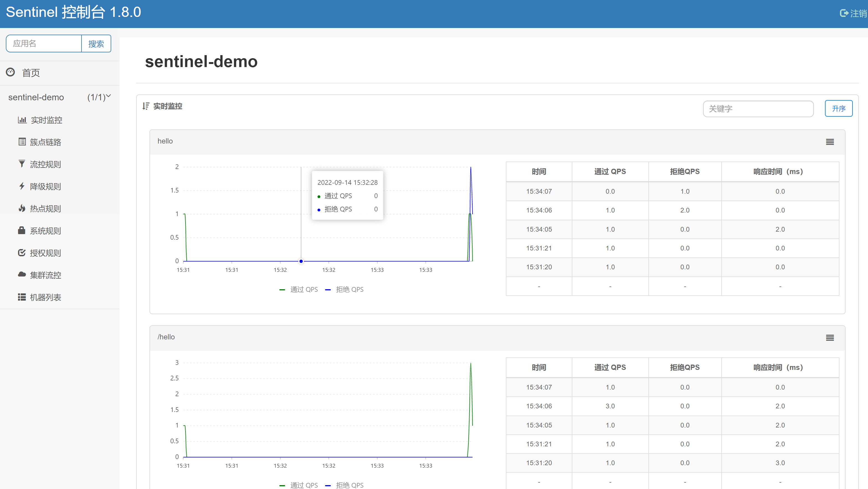The height and width of the screenshot is (489, 868).
Task: Click the logout arrow icon
Action: click(x=844, y=13)
